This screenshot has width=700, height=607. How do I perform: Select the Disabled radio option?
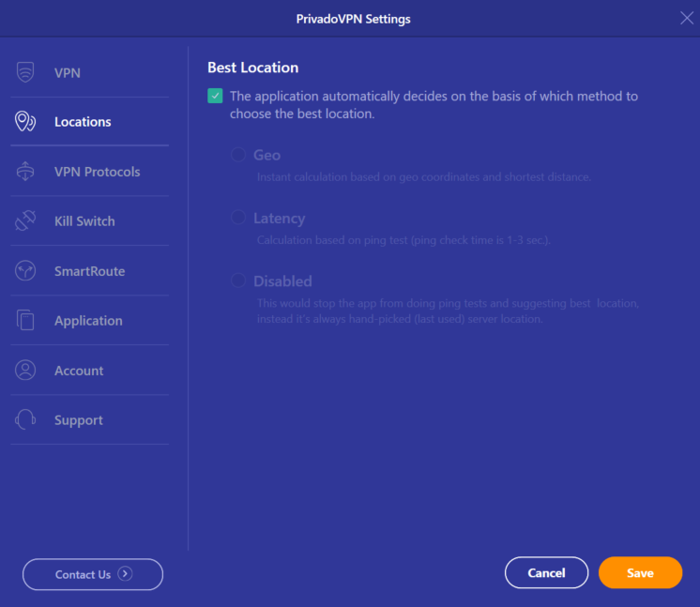(238, 281)
